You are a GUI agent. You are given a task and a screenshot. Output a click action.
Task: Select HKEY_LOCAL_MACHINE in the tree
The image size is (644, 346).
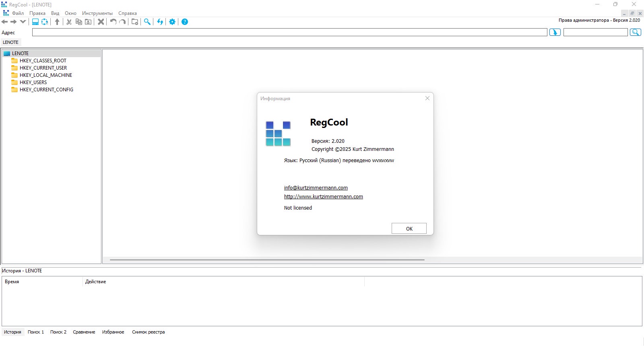tap(46, 75)
